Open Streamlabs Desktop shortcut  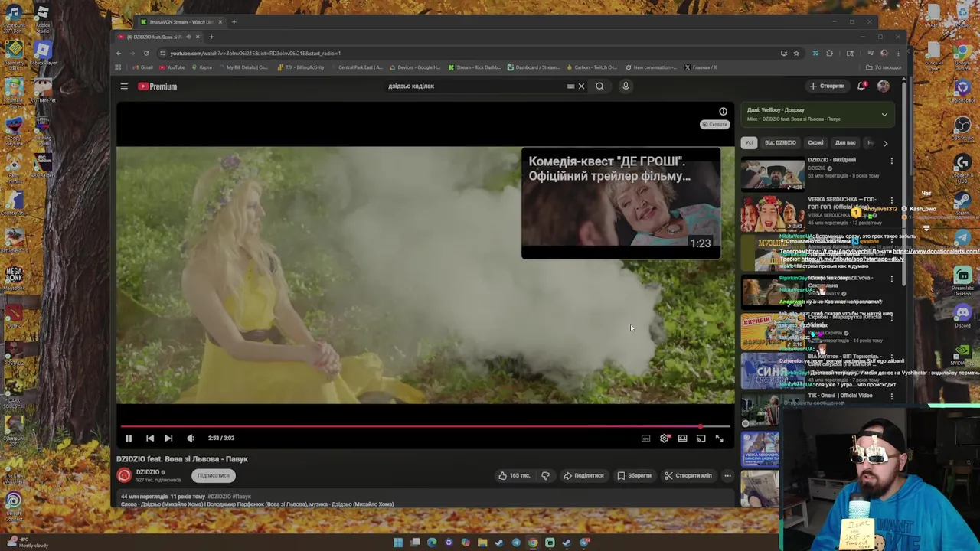pos(962,282)
